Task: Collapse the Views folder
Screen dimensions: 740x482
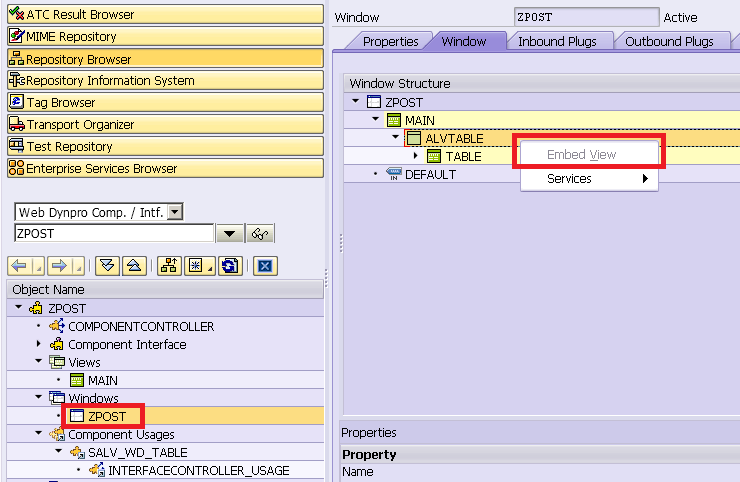Action: click(x=39, y=361)
